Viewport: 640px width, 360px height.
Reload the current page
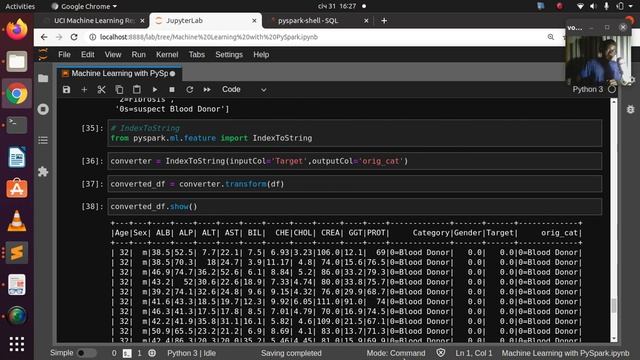pos(74,37)
